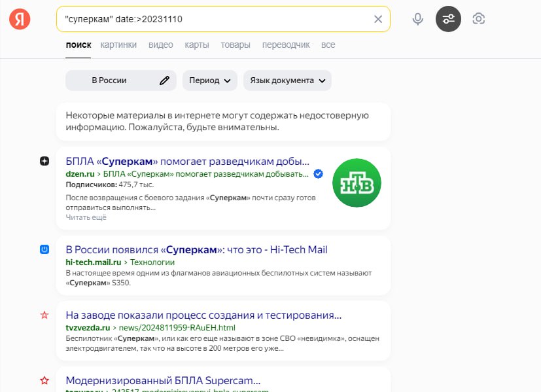Click the pencil edit icon for region
The image size is (541, 392).
[165, 80]
